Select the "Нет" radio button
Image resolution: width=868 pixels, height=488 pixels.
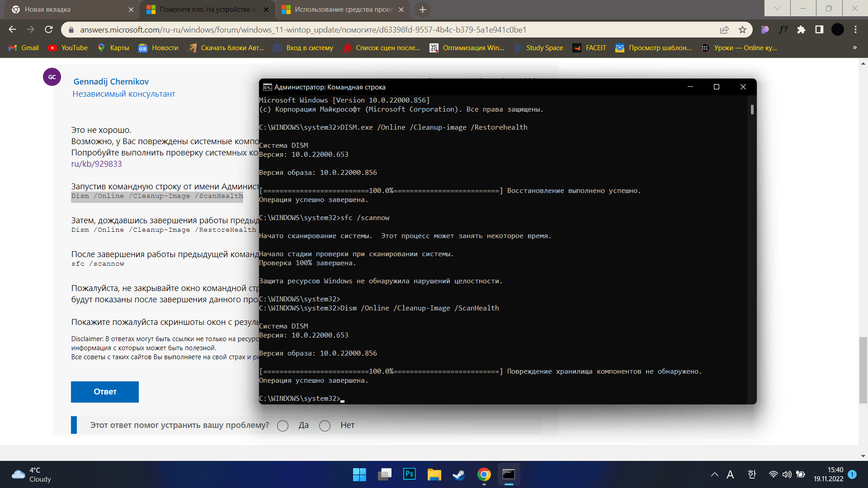(x=325, y=426)
